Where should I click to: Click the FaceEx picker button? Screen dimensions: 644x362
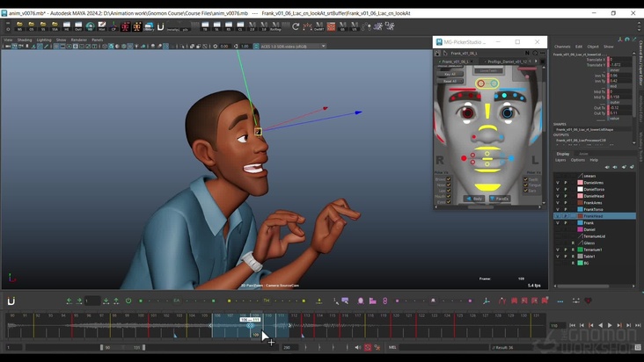[499, 199]
